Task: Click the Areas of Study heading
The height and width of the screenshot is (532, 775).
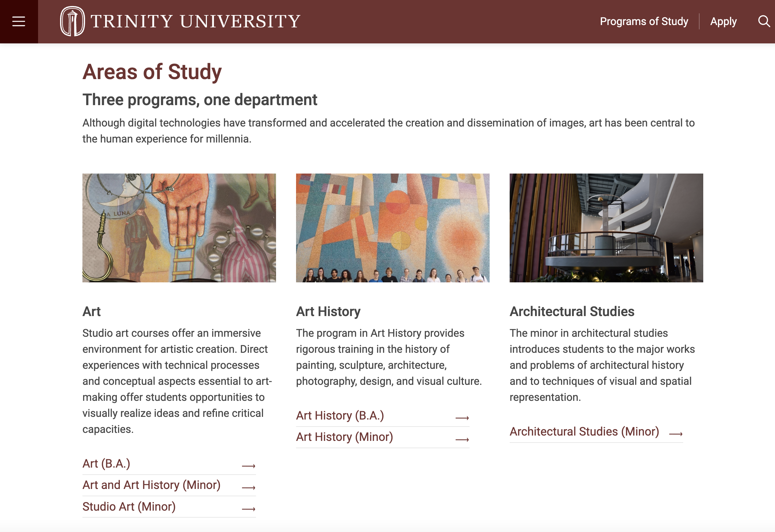Action: click(x=152, y=72)
